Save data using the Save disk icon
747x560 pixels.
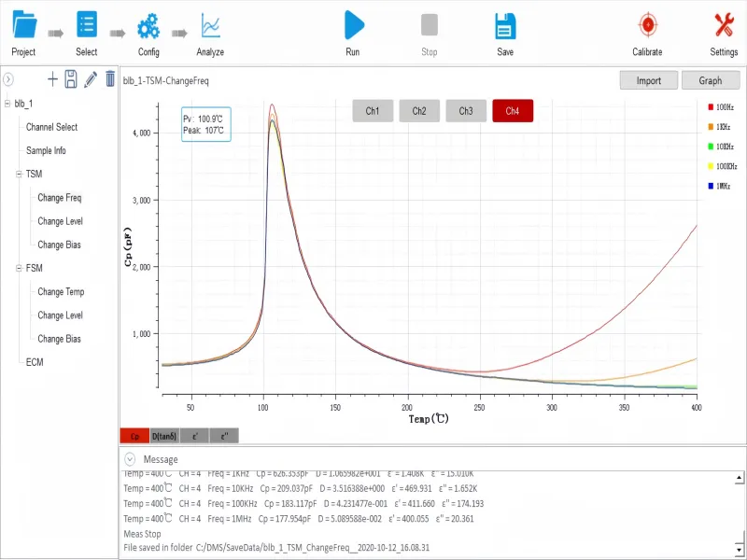coord(505,25)
